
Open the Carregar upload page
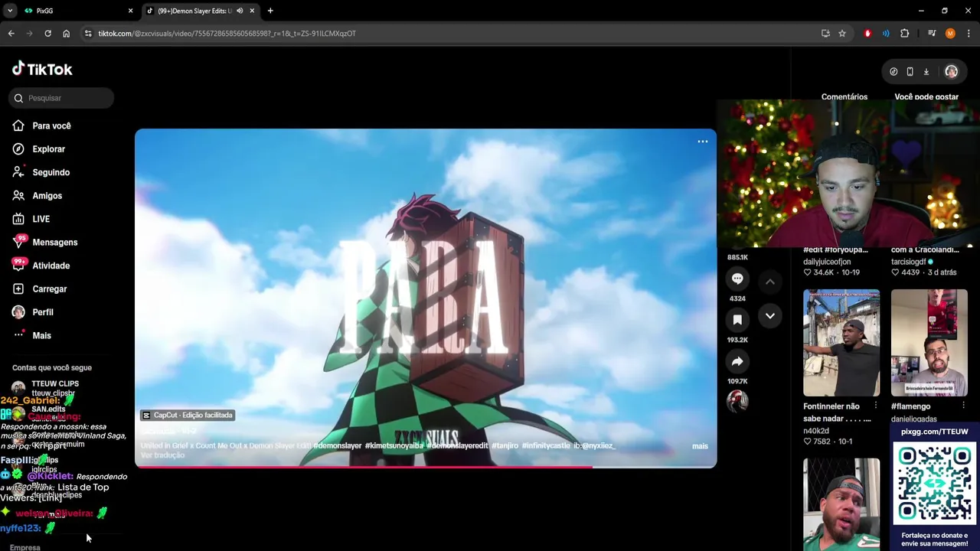click(x=49, y=289)
